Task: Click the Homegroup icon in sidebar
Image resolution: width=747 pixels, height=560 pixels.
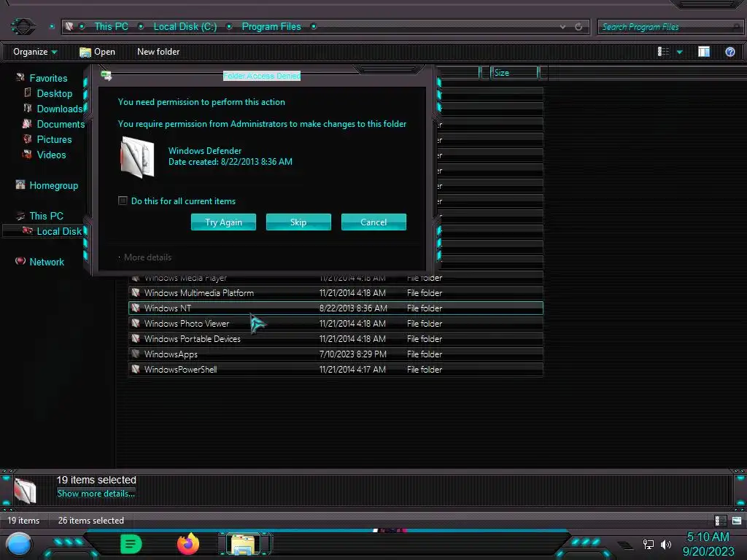Action: coord(20,184)
